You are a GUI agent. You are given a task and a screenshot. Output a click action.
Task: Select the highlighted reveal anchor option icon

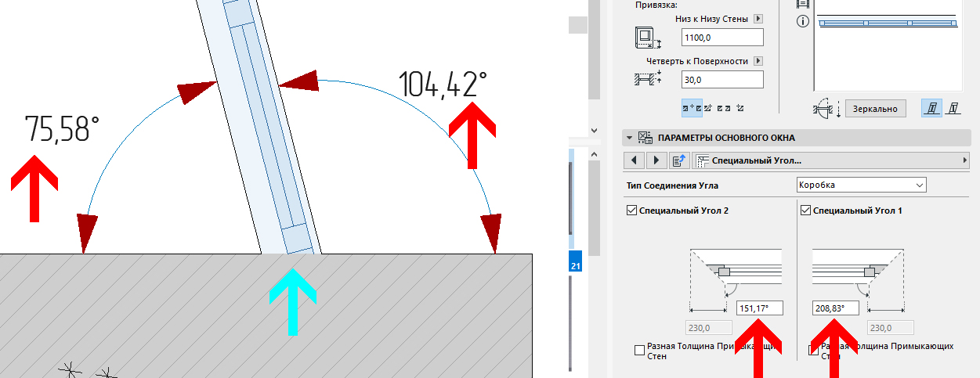pos(693,108)
